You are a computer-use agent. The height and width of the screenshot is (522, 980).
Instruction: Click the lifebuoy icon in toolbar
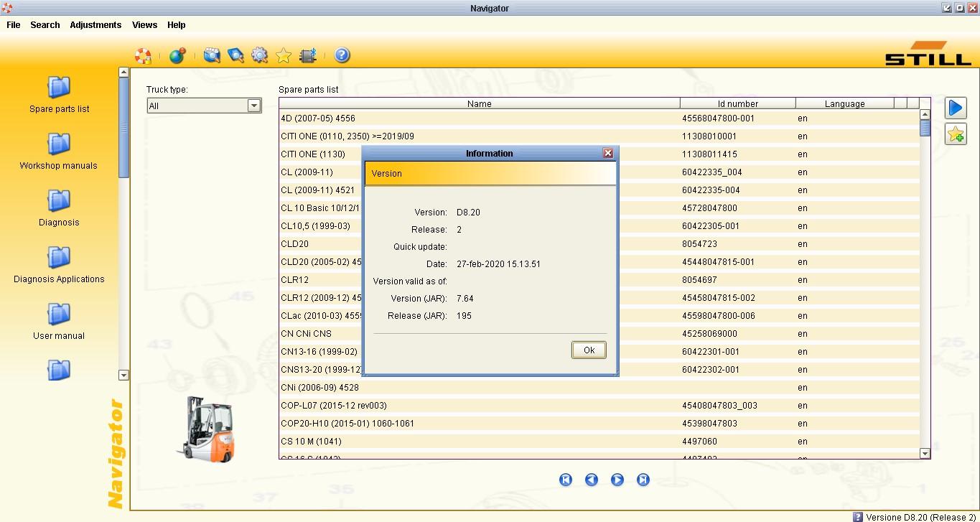pyautogui.click(x=143, y=55)
